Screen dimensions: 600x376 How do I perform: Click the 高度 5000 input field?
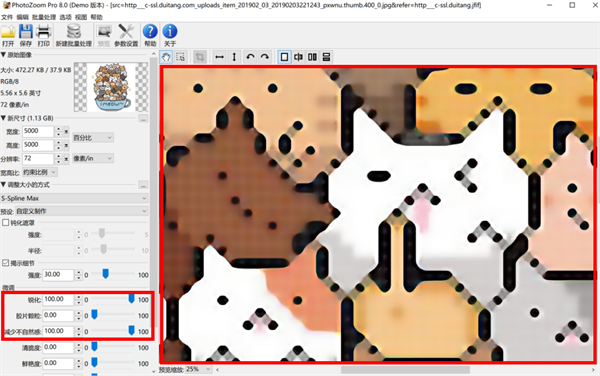38,145
